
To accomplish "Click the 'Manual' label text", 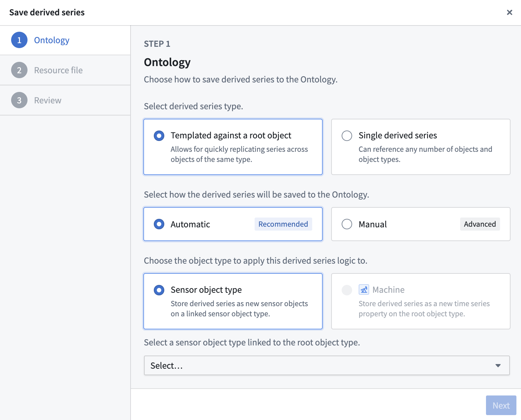I will pos(373,224).
